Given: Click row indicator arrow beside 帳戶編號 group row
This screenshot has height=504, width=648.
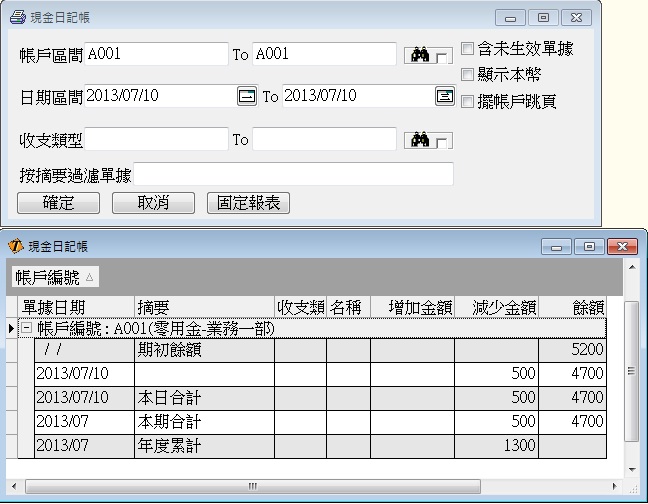Looking at the screenshot, I should tap(10, 328).
